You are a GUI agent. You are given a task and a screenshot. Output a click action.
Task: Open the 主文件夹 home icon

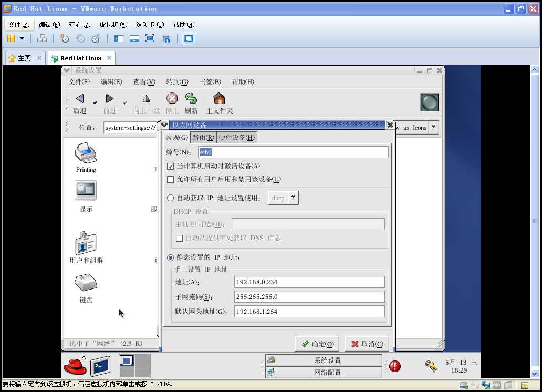219,99
